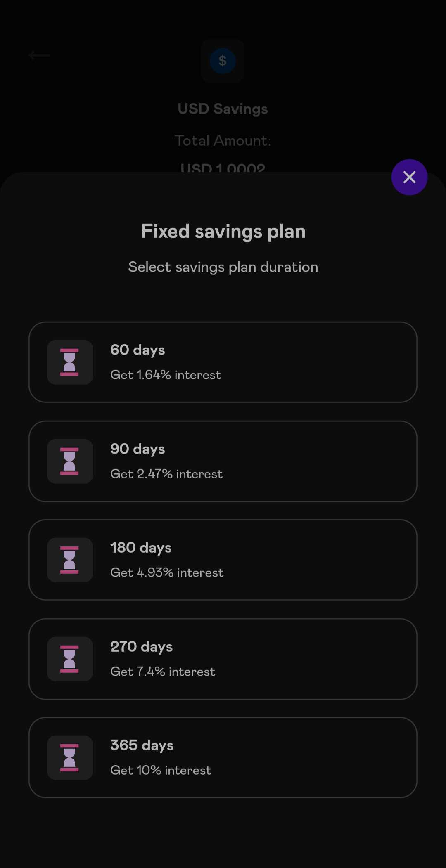Select the 60 days plan title
This screenshot has height=868, width=446.
pyautogui.click(x=138, y=350)
